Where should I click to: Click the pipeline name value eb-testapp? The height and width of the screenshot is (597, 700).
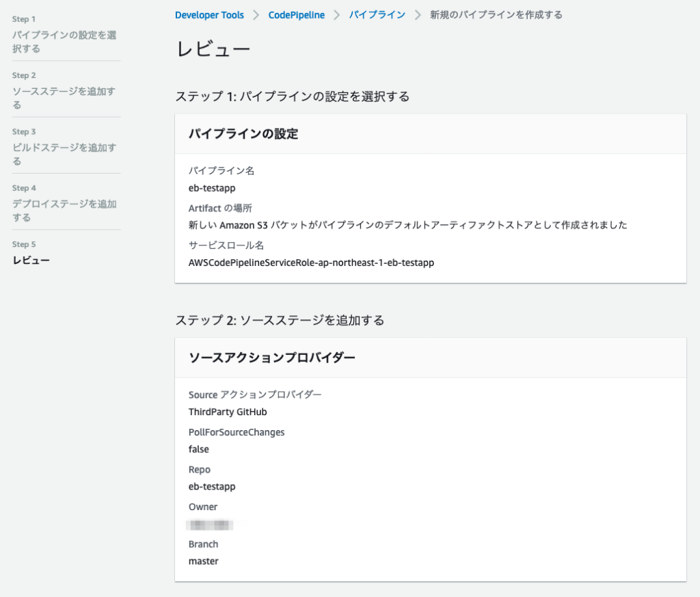coord(212,188)
